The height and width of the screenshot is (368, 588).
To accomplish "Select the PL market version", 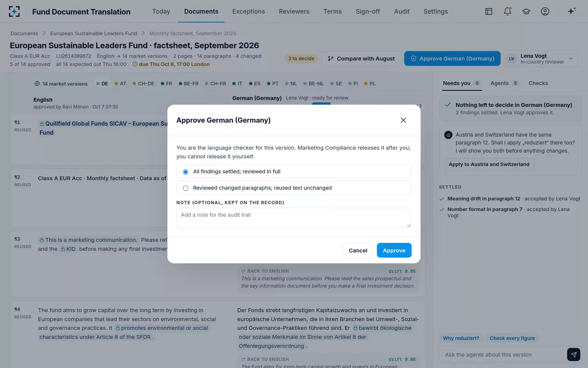I will pos(370,84).
